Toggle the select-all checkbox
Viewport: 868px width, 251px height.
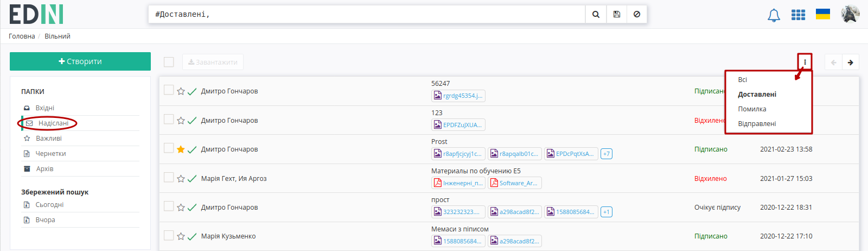[169, 62]
